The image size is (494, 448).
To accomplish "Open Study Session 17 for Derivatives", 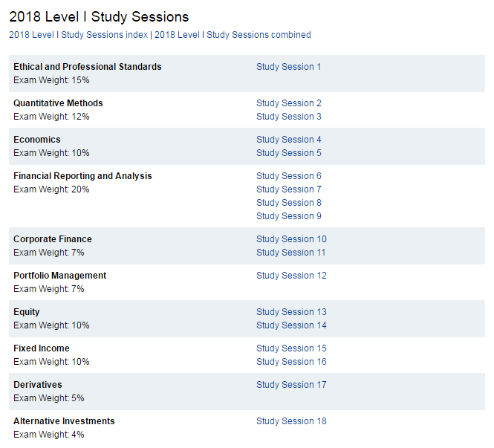I will tap(291, 385).
